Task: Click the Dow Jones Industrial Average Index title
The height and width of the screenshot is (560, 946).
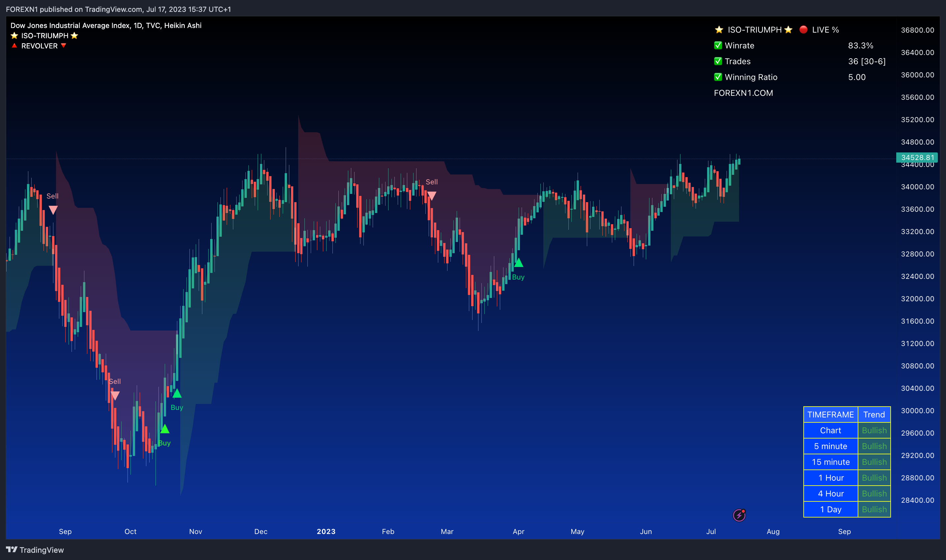Action: [106, 25]
